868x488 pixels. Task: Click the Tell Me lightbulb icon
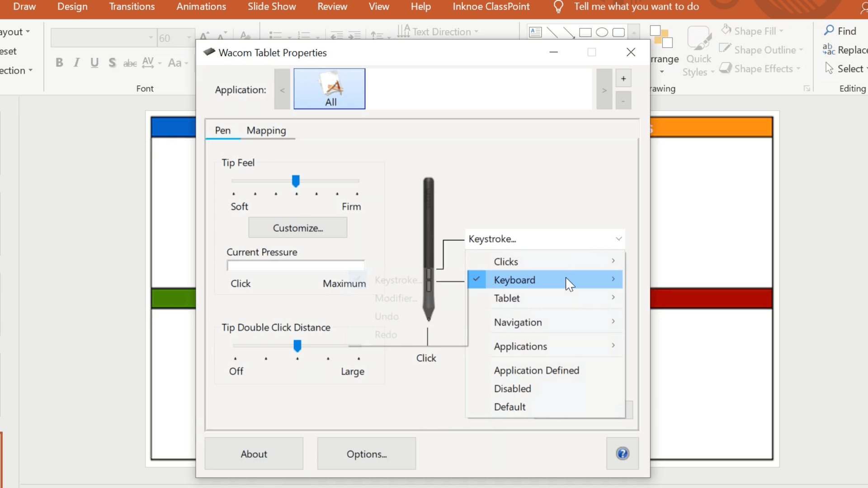[558, 7]
